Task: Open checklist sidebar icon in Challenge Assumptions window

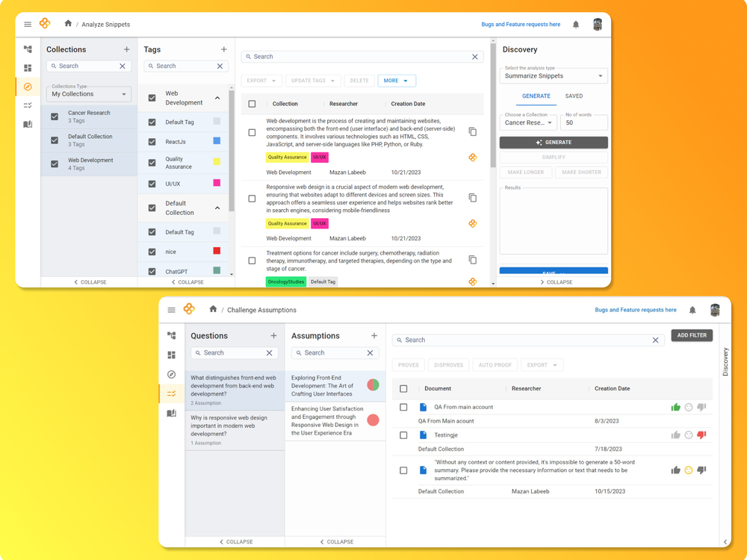Action: [x=172, y=393]
